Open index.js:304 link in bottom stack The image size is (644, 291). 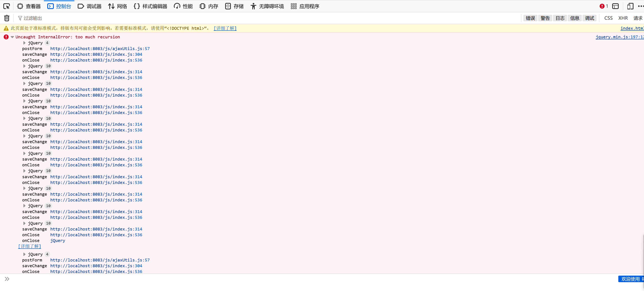point(96,266)
